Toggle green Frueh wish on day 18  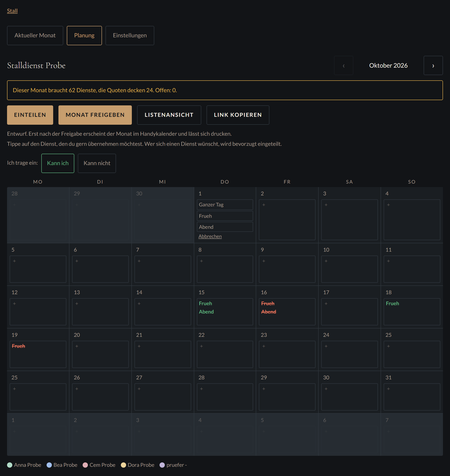392,303
